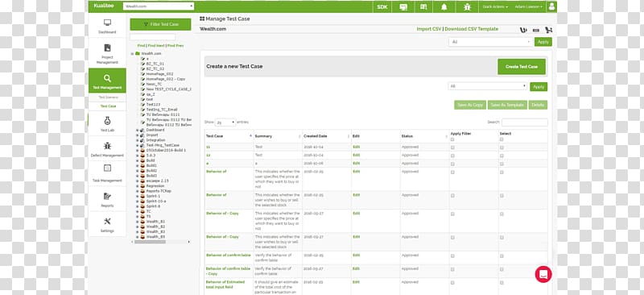Open Task Management in the sidebar
This screenshot has height=295, width=644.
click(107, 172)
